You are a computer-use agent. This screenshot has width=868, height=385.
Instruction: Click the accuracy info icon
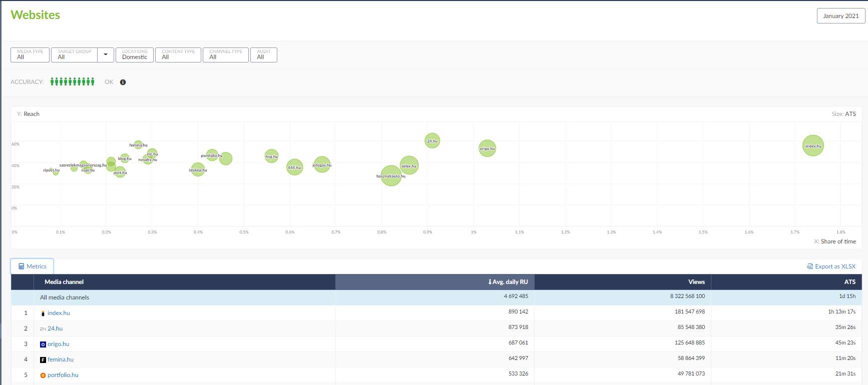click(123, 82)
